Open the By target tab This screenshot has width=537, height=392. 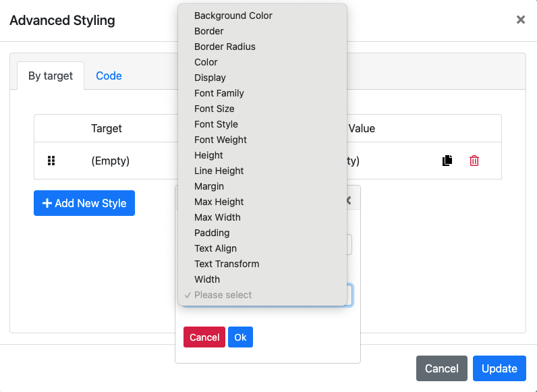(51, 76)
